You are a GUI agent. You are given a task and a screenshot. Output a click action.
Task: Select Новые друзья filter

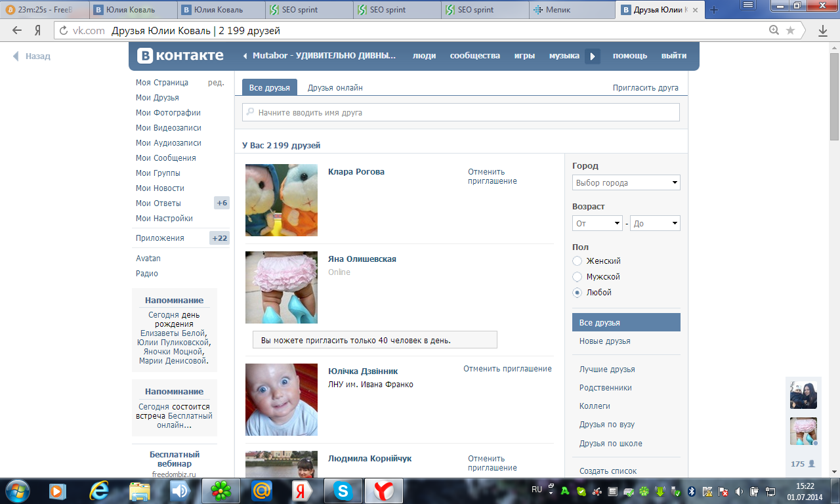click(605, 341)
